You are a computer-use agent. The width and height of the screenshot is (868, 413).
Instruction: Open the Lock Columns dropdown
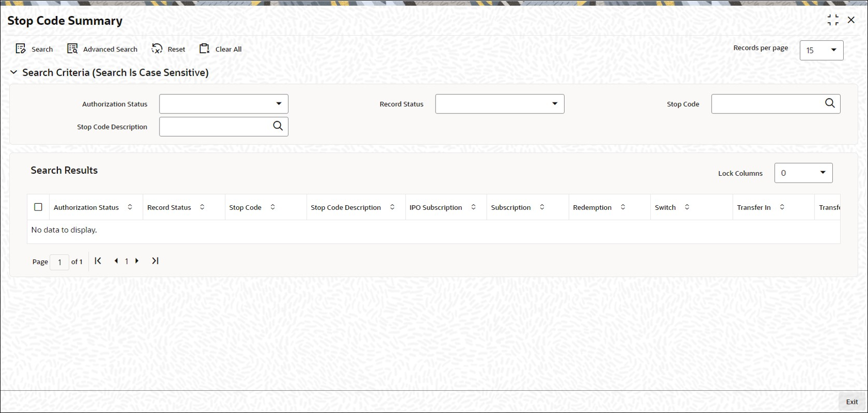(x=803, y=173)
